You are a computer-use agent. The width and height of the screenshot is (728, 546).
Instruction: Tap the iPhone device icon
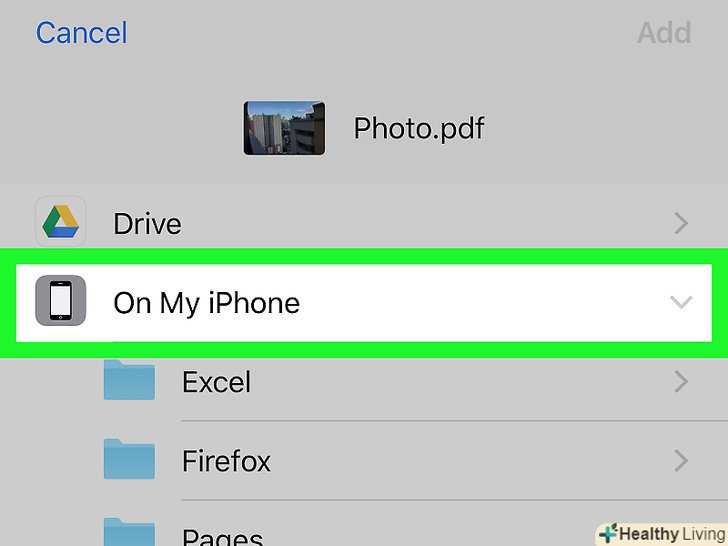coord(60,302)
